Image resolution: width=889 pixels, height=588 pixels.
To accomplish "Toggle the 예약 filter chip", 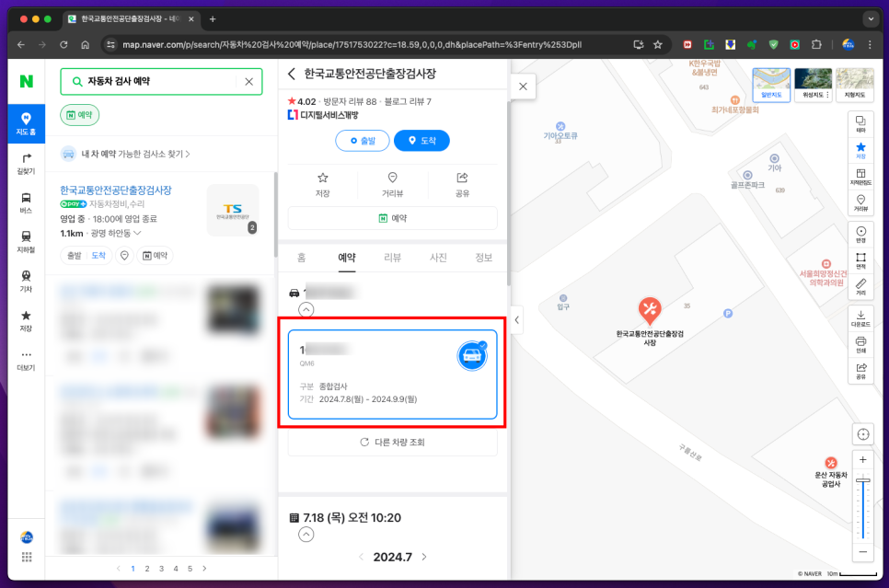I will [x=80, y=115].
